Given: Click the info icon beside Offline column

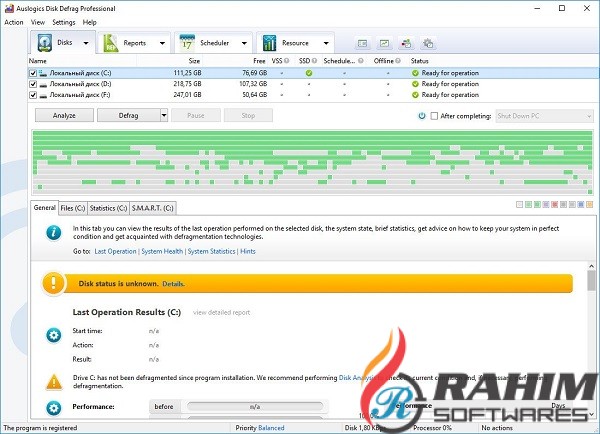Looking at the screenshot, I should (x=398, y=60).
